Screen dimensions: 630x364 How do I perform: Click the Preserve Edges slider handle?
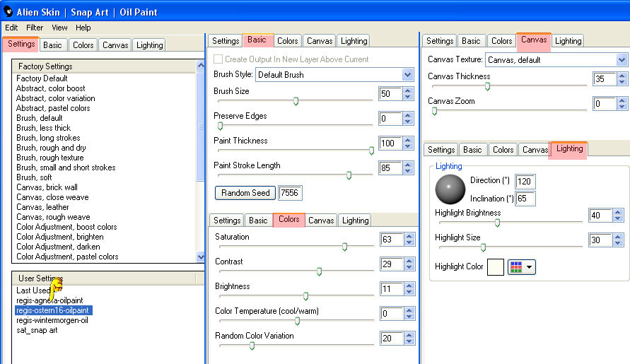[x=220, y=126]
